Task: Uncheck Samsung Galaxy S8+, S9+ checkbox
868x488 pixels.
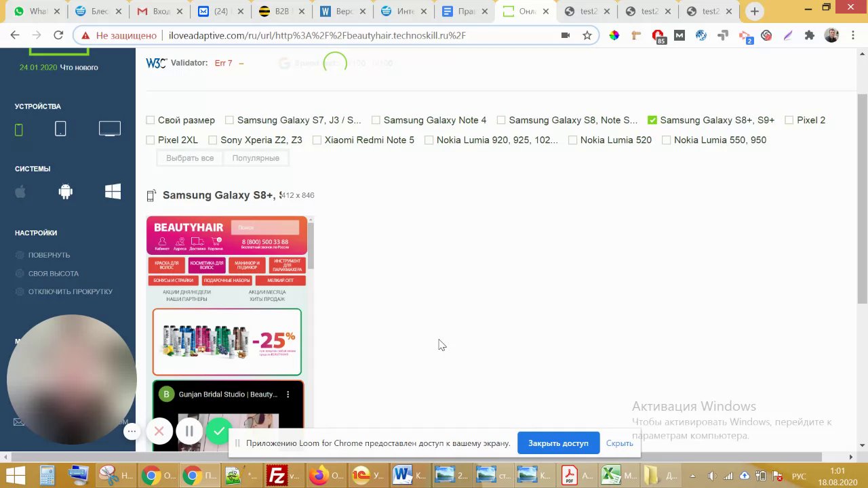Action: [x=652, y=120]
